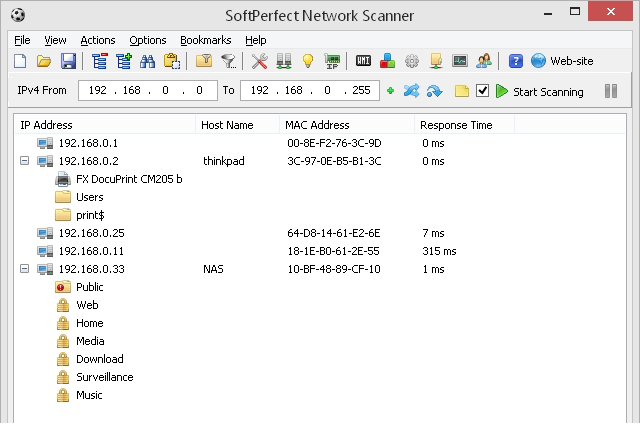The image size is (640, 439).
Task: Click the grey funnel filter icon
Action: (x=229, y=62)
